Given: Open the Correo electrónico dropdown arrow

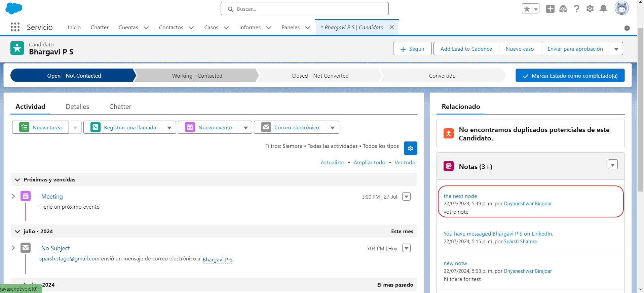Looking at the screenshot, I should tap(333, 127).
